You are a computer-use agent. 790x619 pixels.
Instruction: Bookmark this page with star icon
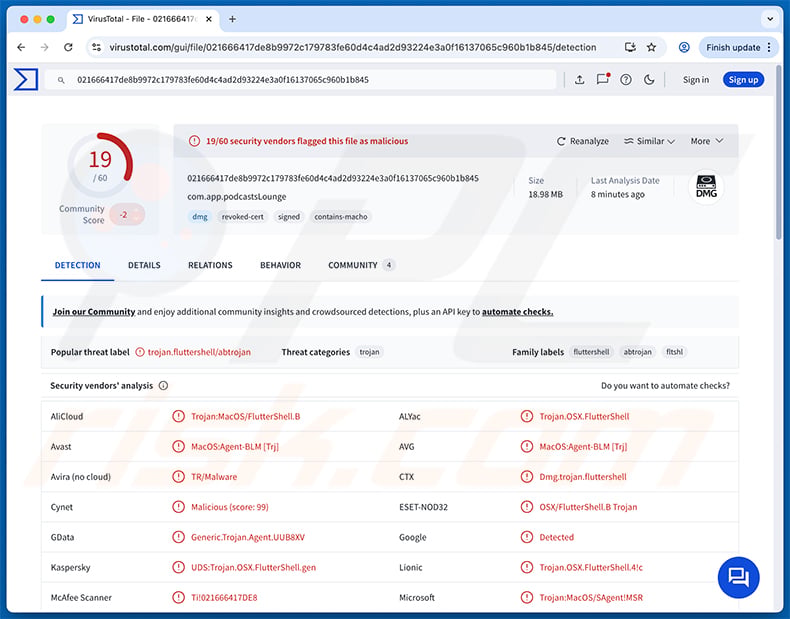click(x=651, y=47)
